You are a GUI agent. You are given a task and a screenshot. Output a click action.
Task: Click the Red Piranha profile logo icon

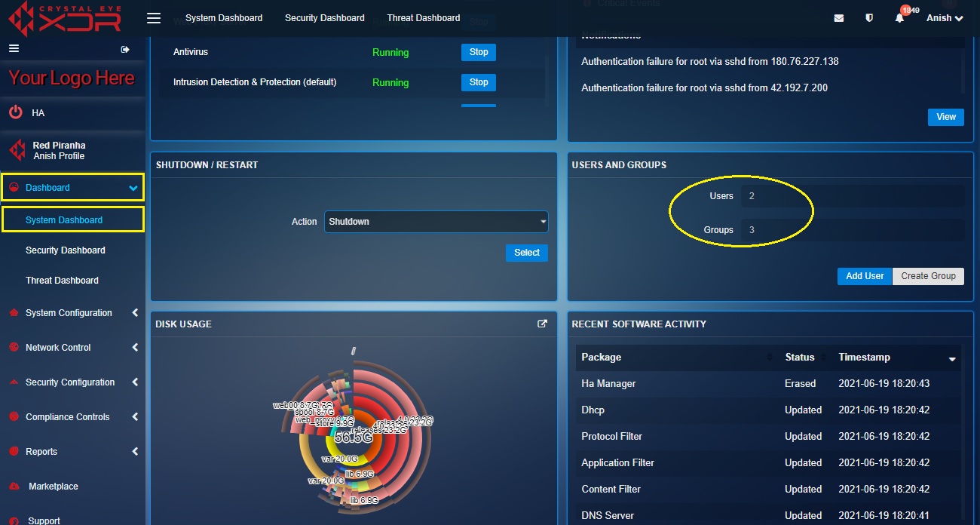coord(16,150)
